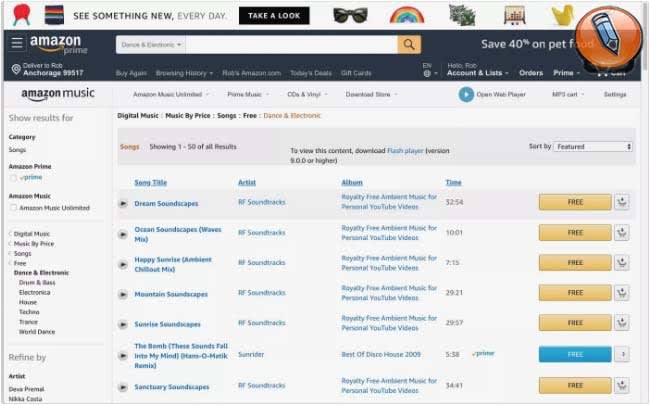The image size is (650, 405).
Task: Select the Drum & Bass subcategory
Action: point(37,283)
